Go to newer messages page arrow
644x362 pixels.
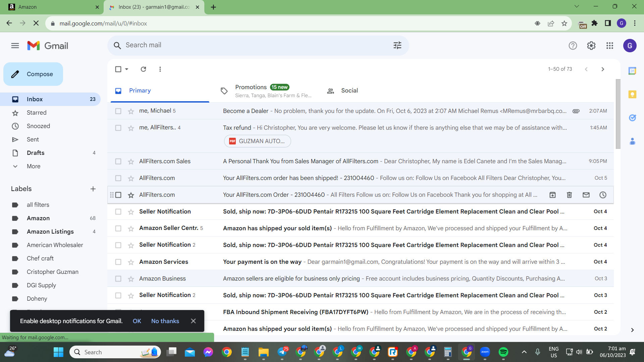pyautogui.click(x=586, y=69)
